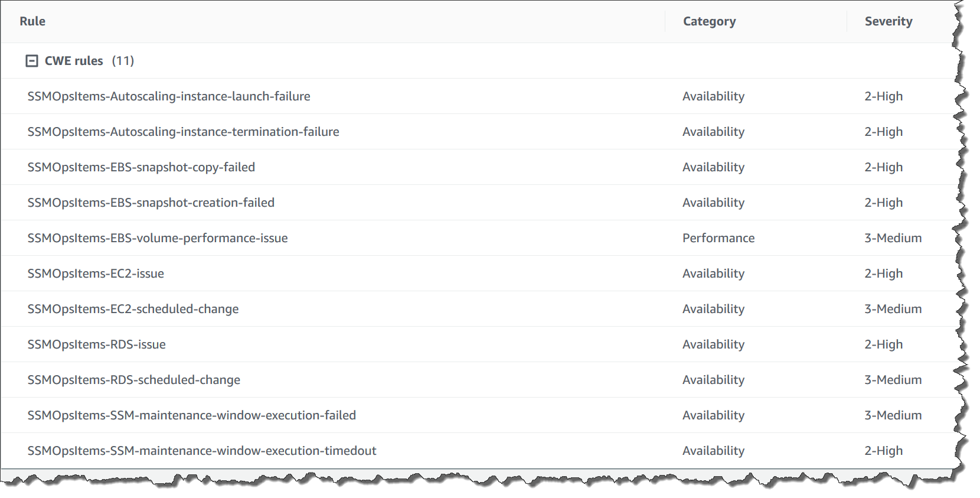Viewport: 980px width, 498px height.
Task: Select SSMOpsItems-RDS-issue rule
Action: click(96, 344)
